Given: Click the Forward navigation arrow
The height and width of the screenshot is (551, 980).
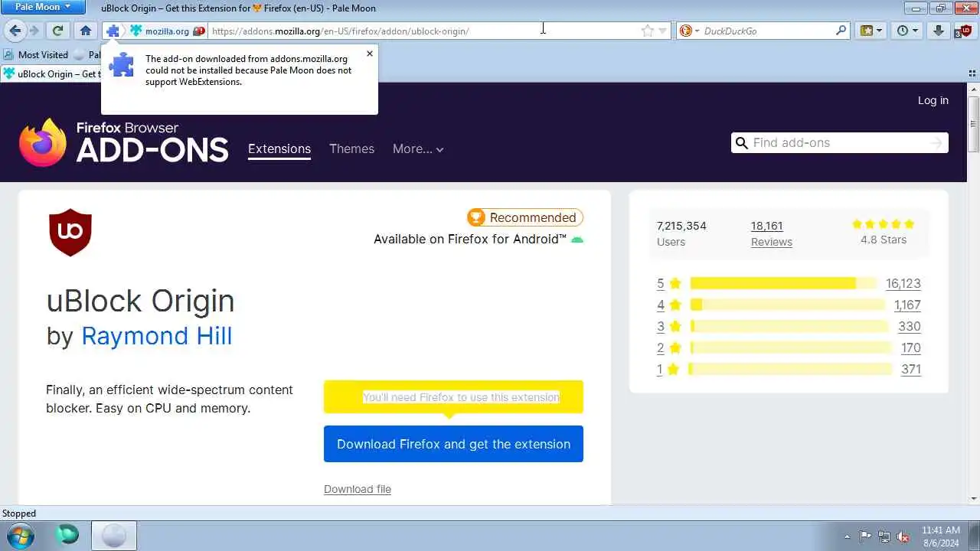Looking at the screenshot, I should point(34,31).
